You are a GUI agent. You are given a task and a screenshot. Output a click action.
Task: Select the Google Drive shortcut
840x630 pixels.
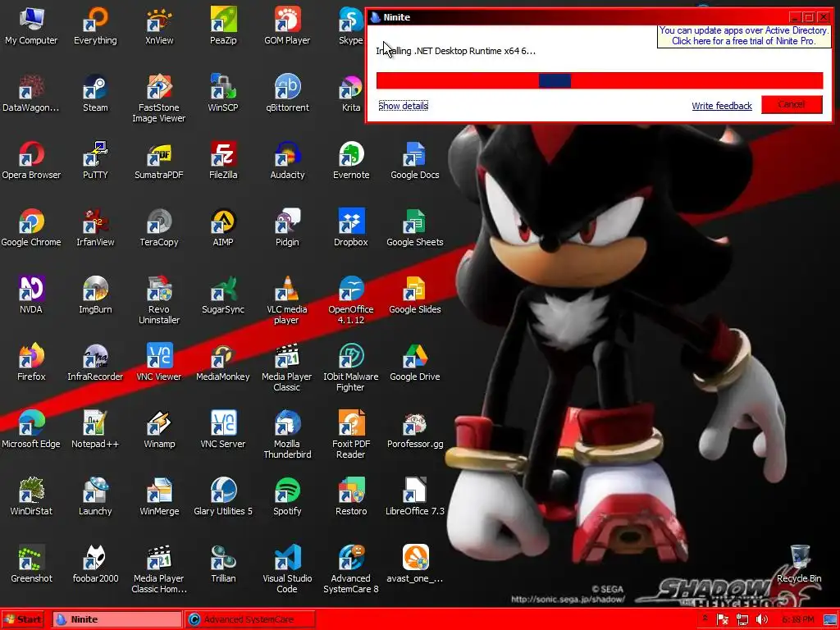click(x=415, y=362)
